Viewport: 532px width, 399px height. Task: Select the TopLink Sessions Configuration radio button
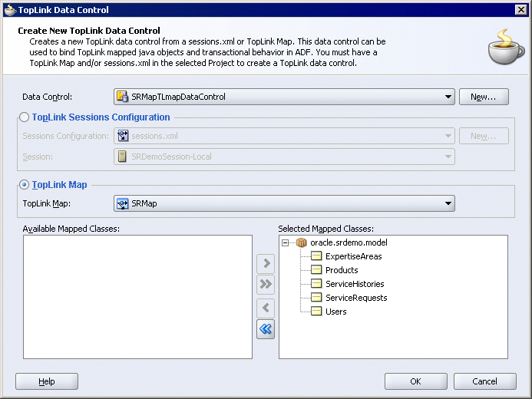point(24,117)
